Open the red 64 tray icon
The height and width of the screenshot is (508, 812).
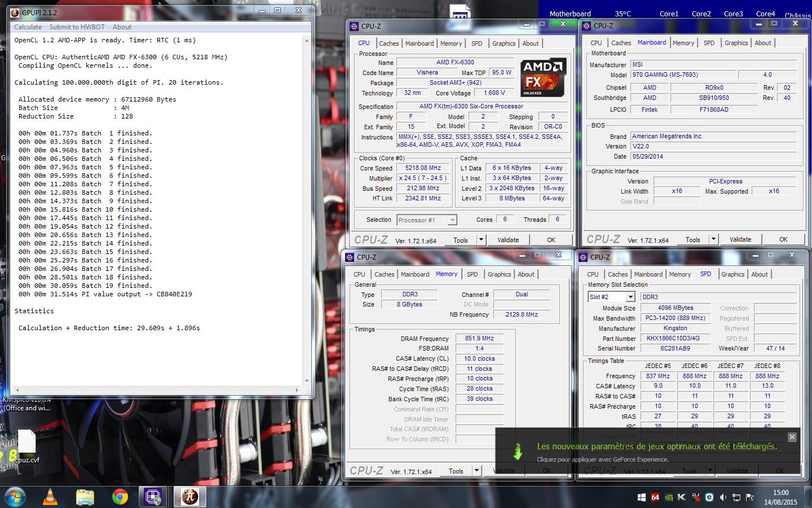(x=655, y=497)
